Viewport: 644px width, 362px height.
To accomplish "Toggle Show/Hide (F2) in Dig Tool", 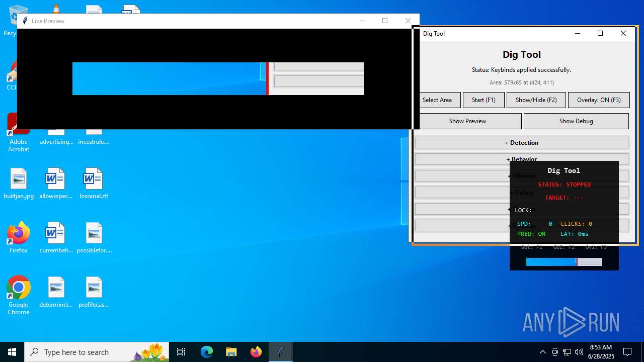I will click(x=536, y=100).
